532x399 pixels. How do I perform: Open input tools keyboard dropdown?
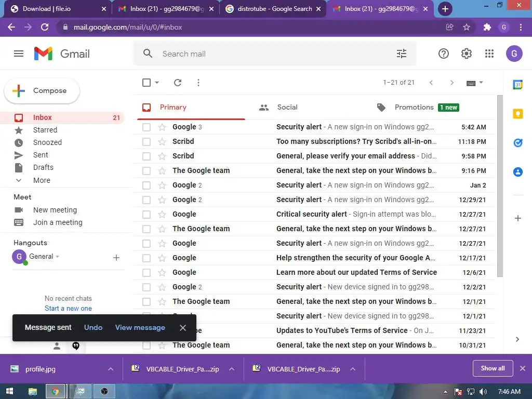[475, 83]
